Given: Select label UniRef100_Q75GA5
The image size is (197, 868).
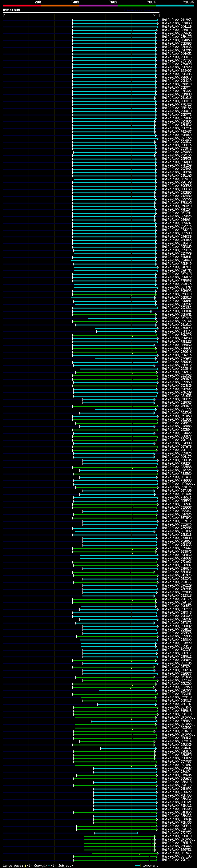Looking at the screenshot, I should click(177, 775).
